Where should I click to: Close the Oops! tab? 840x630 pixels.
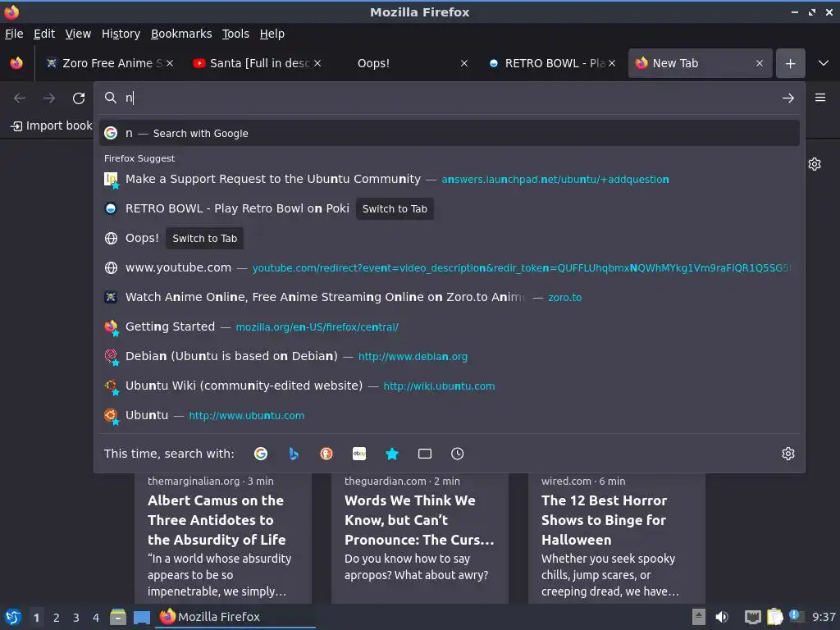(464, 63)
